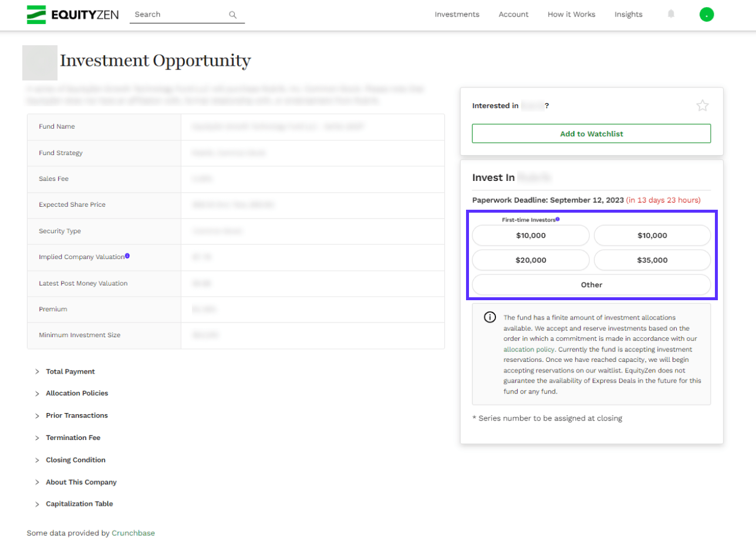Click the Security Type row label
The image size is (756, 544).
tap(60, 231)
